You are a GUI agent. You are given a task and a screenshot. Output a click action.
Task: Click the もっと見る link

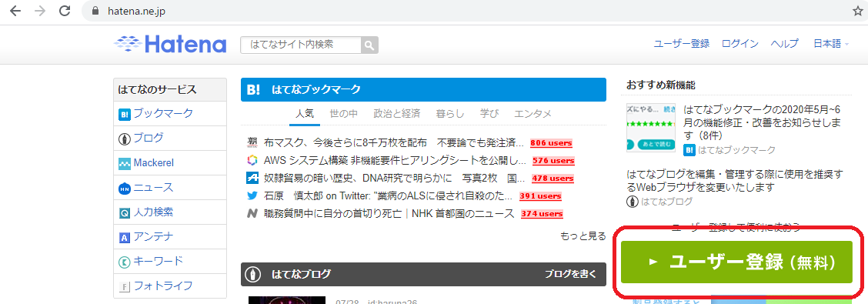click(583, 236)
